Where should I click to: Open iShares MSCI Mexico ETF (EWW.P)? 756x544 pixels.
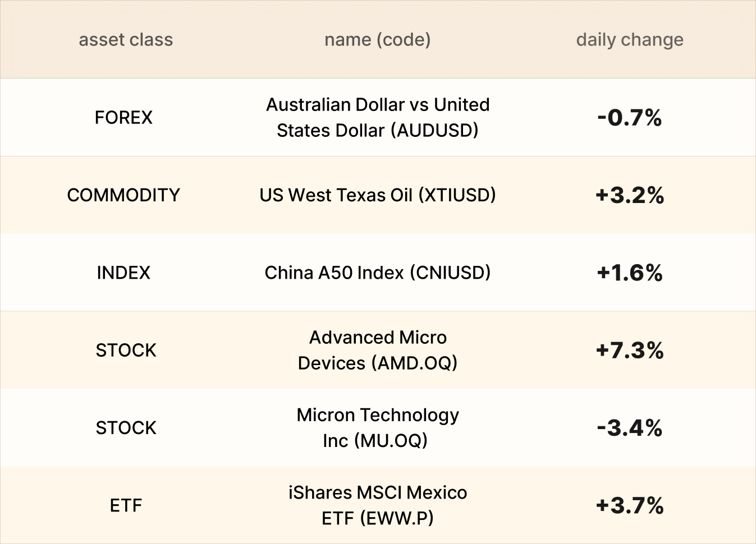tap(377, 505)
